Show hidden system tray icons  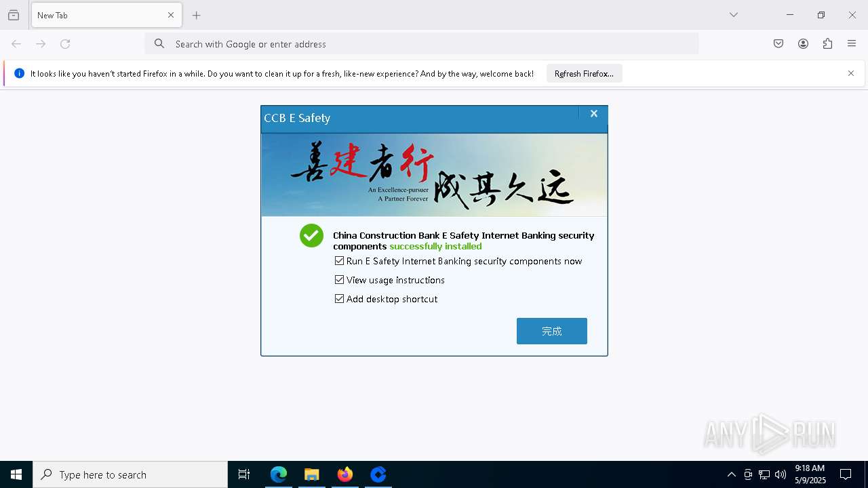click(731, 474)
